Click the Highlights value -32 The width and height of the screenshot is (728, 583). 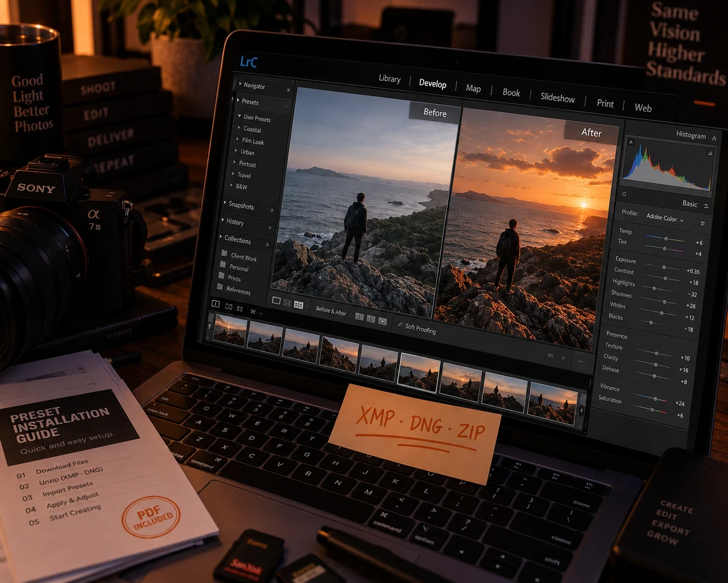click(x=693, y=295)
